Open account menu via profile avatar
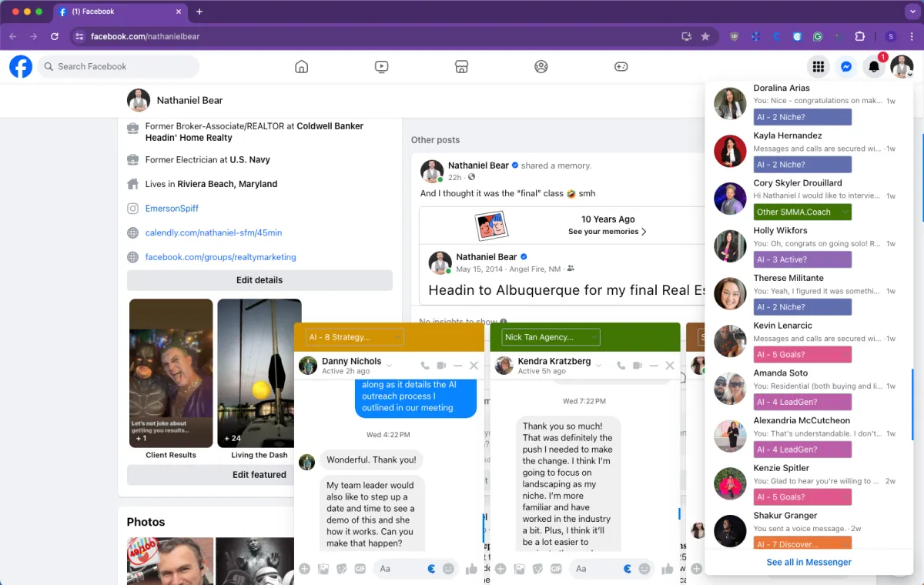Image resolution: width=924 pixels, height=585 pixels. (902, 67)
